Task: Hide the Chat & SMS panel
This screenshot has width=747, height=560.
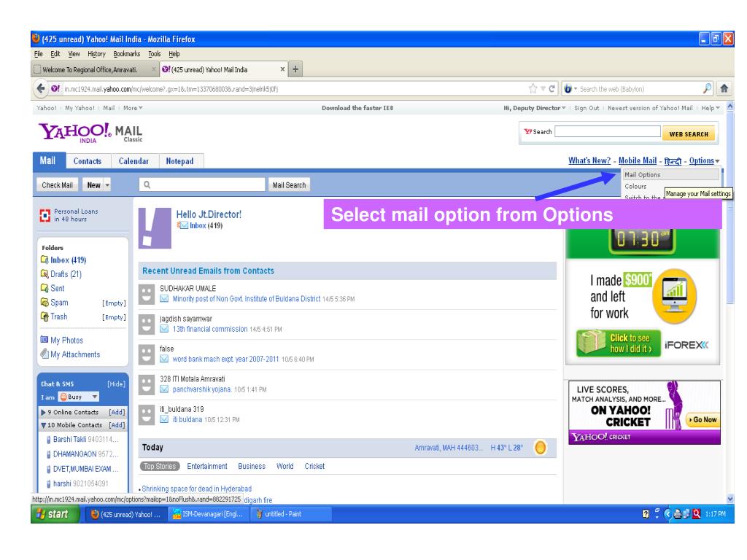Action: click(x=116, y=384)
